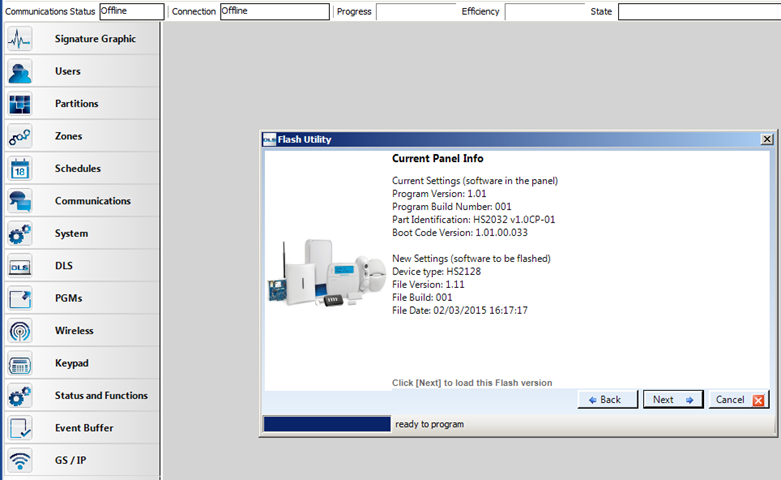The width and height of the screenshot is (781, 480).
Task: Open the Users icon in sidebar
Action: [x=20, y=72]
